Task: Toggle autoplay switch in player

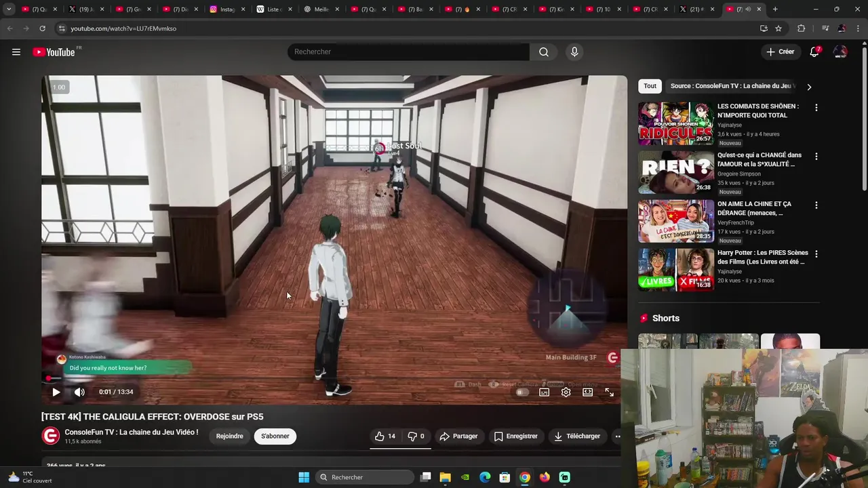Action: pos(521,392)
